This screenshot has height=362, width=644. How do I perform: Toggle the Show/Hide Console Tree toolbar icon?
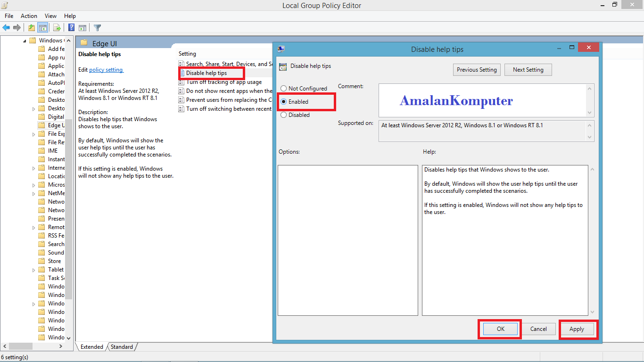[x=42, y=27]
